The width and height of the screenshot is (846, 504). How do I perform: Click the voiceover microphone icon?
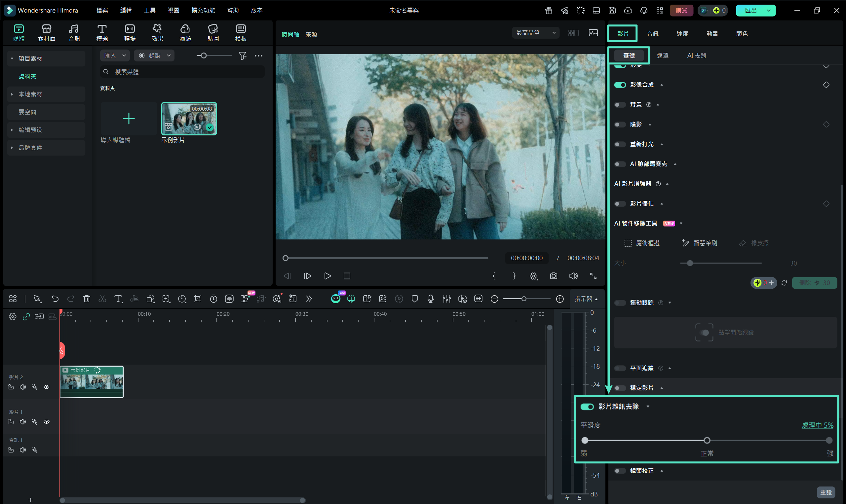[431, 299]
